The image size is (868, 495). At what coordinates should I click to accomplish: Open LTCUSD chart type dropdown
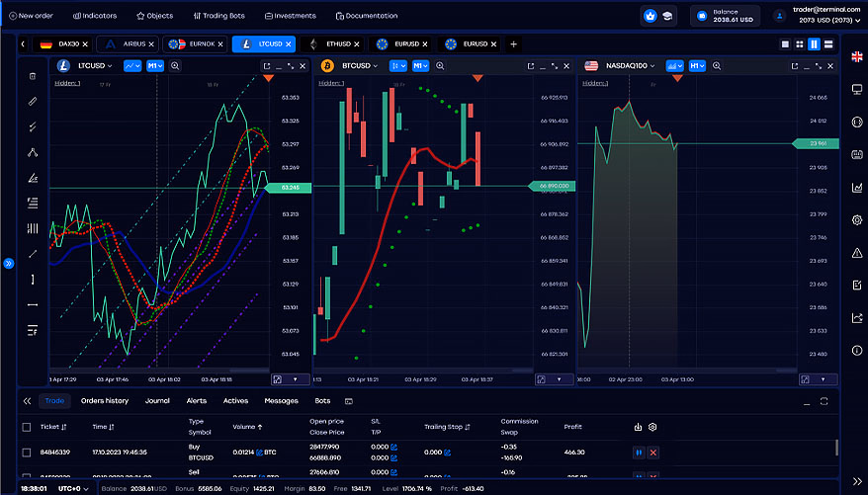tap(132, 66)
